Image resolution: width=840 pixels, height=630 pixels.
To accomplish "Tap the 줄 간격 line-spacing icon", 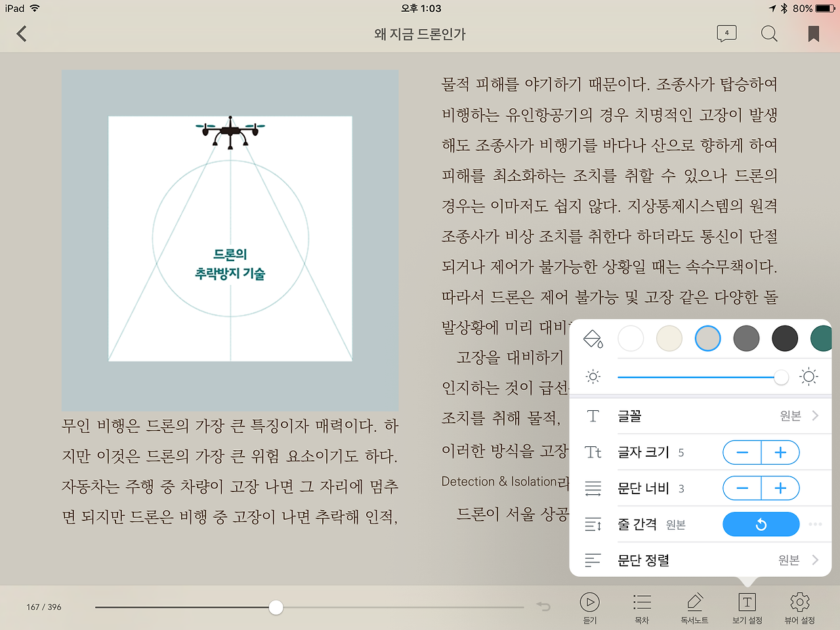I will (x=593, y=524).
